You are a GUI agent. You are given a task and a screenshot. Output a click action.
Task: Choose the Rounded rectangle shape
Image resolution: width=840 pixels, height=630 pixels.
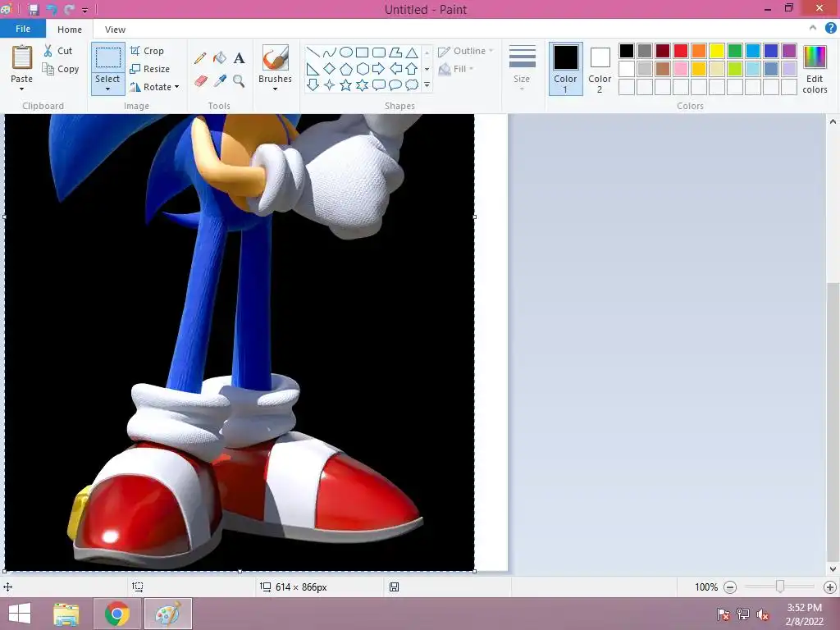(379, 52)
